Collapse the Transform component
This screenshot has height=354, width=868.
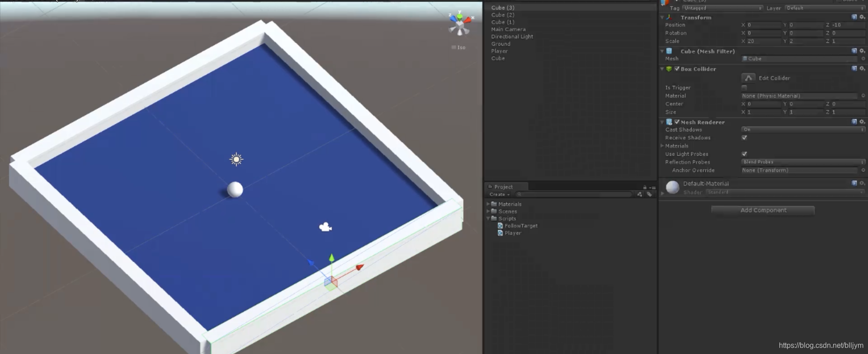click(662, 18)
